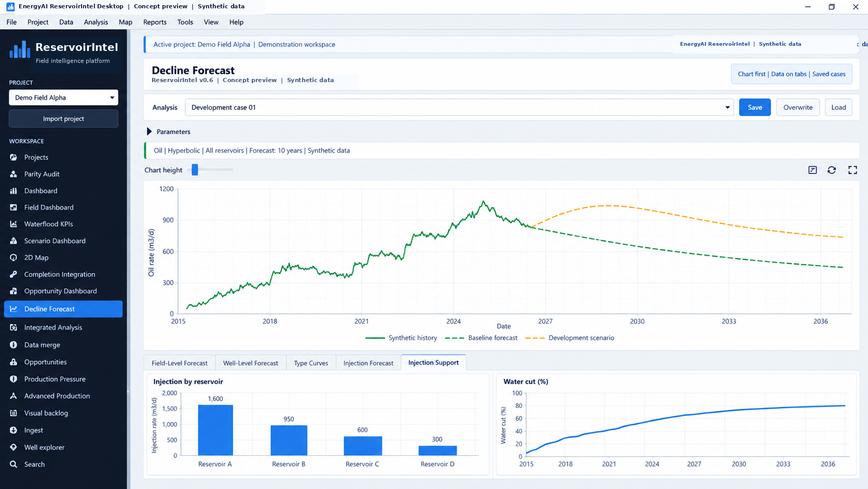The width and height of the screenshot is (868, 489).
Task: Open Data merge icon
Action: click(x=13, y=345)
